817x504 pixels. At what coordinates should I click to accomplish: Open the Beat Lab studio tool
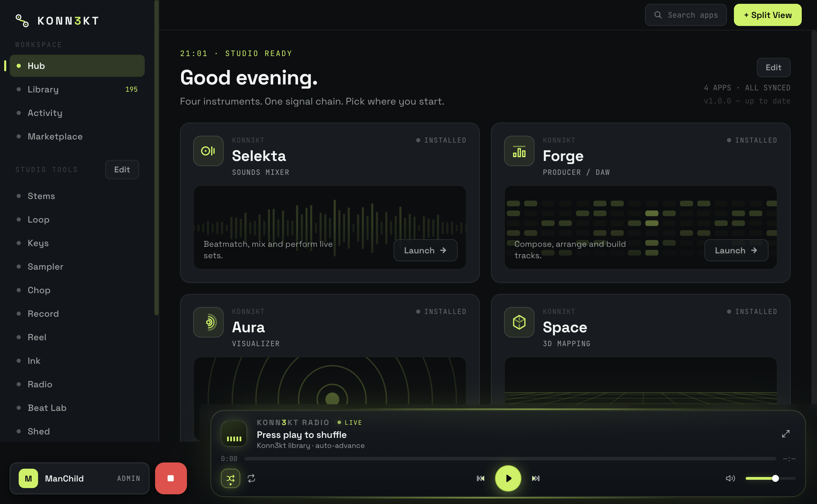[77, 408]
